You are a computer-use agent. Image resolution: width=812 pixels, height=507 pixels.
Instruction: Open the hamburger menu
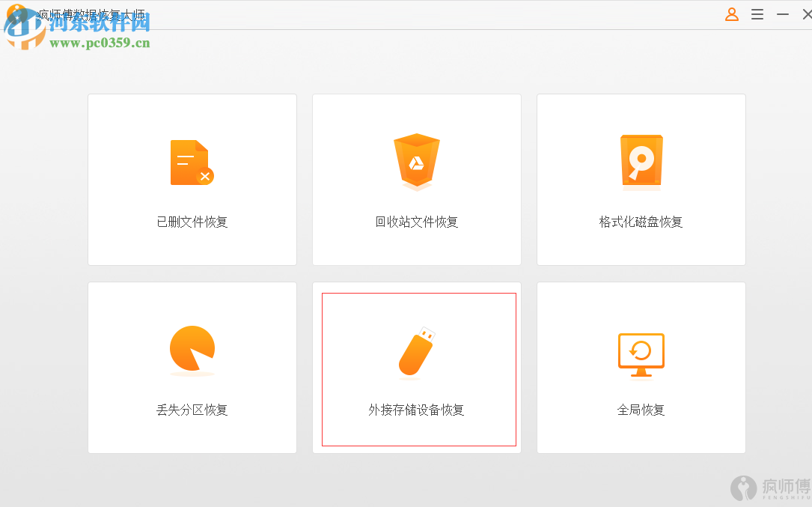[x=757, y=13]
